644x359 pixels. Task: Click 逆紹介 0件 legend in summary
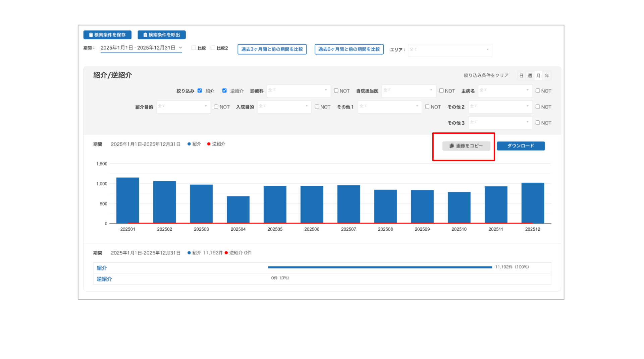[x=238, y=253]
